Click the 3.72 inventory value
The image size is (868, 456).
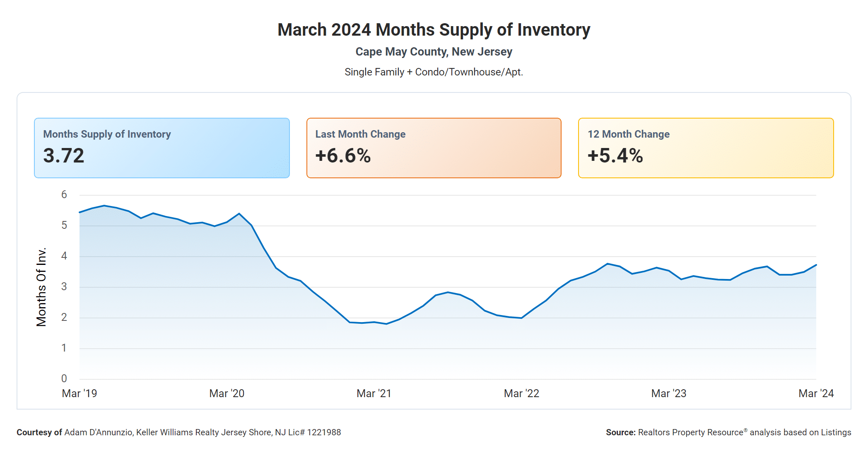[64, 156]
